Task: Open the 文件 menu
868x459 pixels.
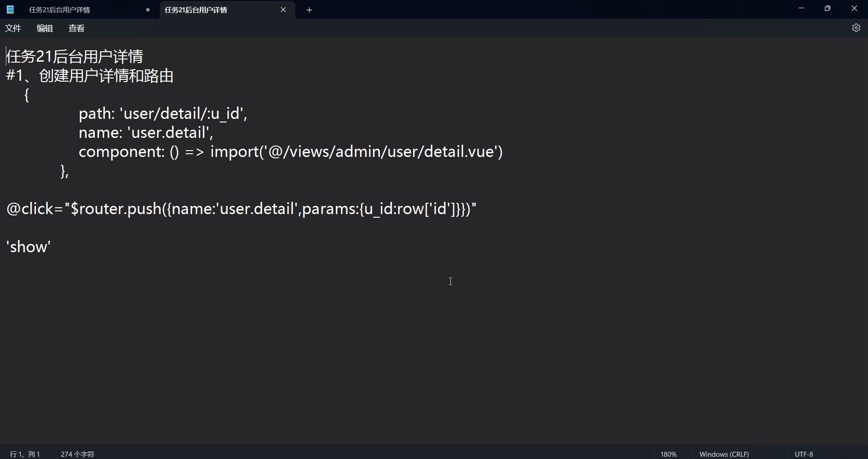Action: 13,28
